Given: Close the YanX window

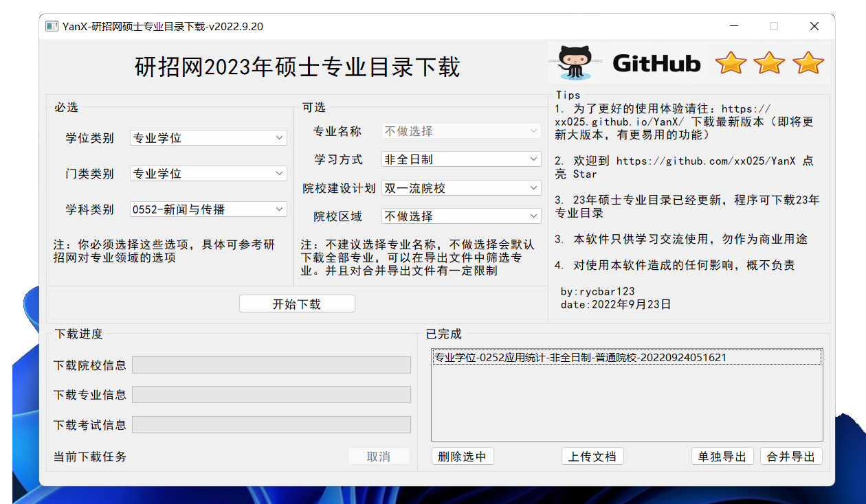Looking at the screenshot, I should pyautogui.click(x=814, y=26).
